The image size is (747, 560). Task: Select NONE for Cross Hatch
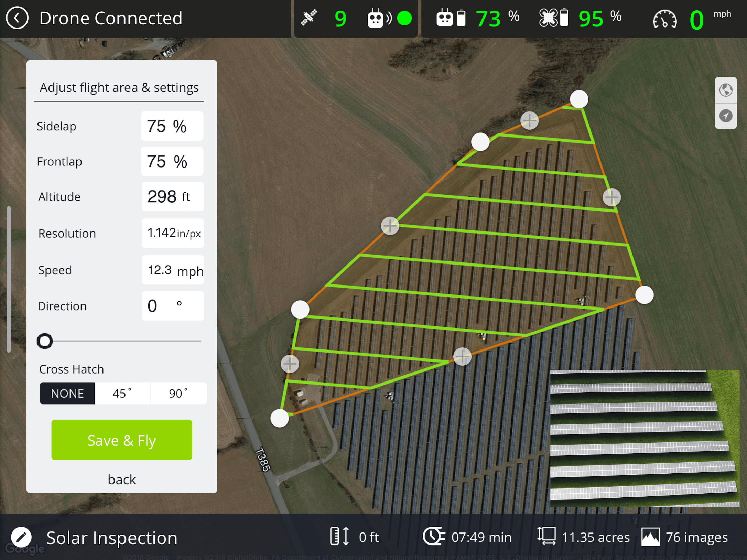[67, 393]
